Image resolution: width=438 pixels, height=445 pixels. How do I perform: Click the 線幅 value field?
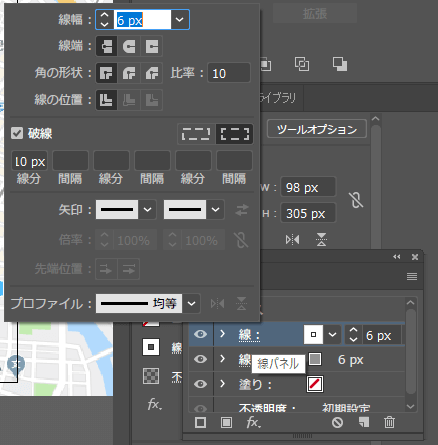(x=143, y=20)
